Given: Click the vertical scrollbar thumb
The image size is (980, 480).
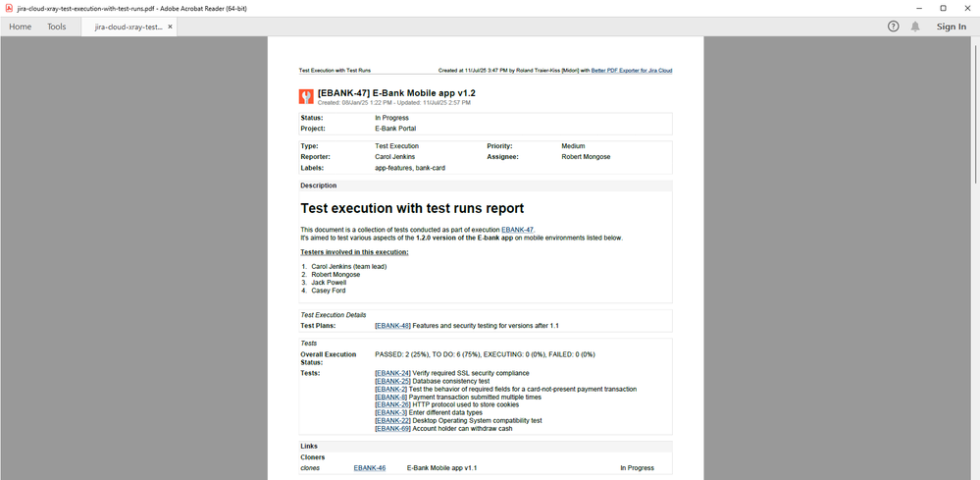Looking at the screenshot, I should click(975, 113).
